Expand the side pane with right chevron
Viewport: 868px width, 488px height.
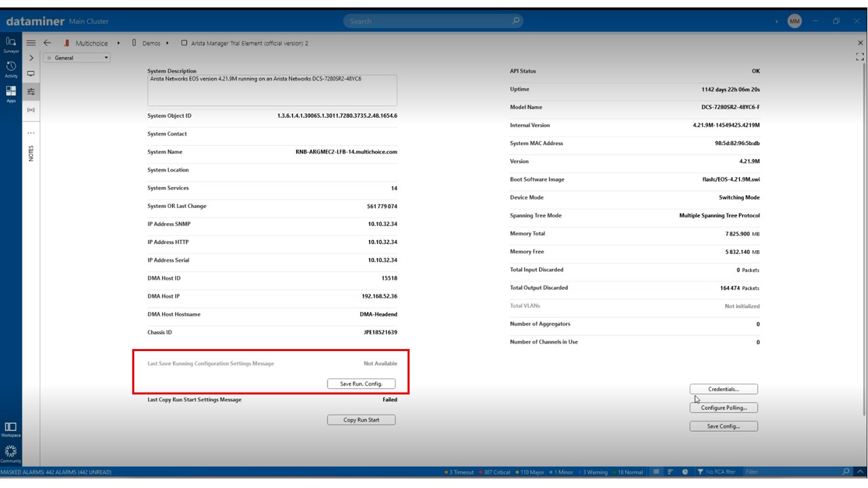point(31,58)
